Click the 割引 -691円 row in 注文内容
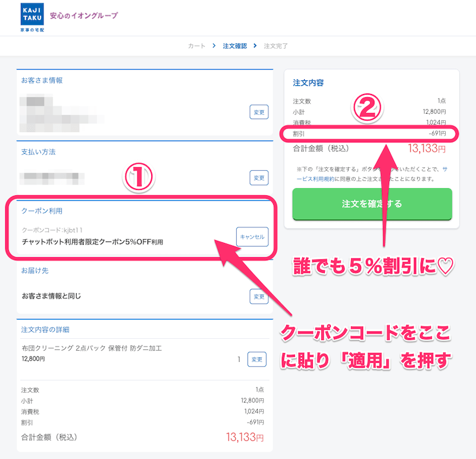476x459 pixels. (369, 133)
